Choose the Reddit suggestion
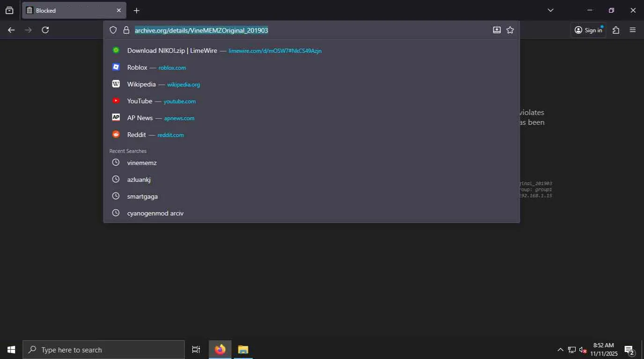Image resolution: width=644 pixels, height=359 pixels. click(311, 135)
